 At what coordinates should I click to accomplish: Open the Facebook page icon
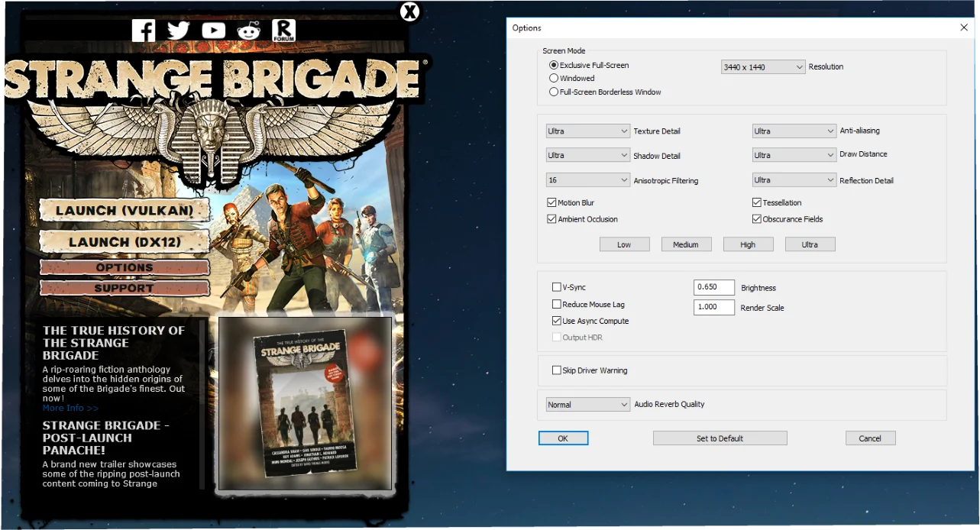pos(144,30)
